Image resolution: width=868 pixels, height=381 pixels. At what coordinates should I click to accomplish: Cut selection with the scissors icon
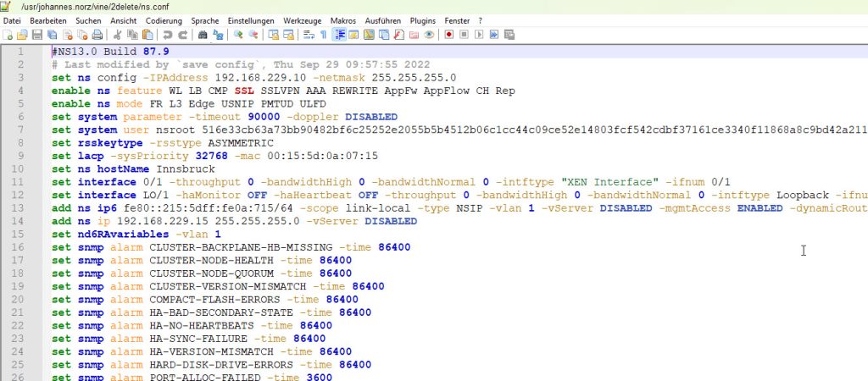pyautogui.click(x=117, y=35)
